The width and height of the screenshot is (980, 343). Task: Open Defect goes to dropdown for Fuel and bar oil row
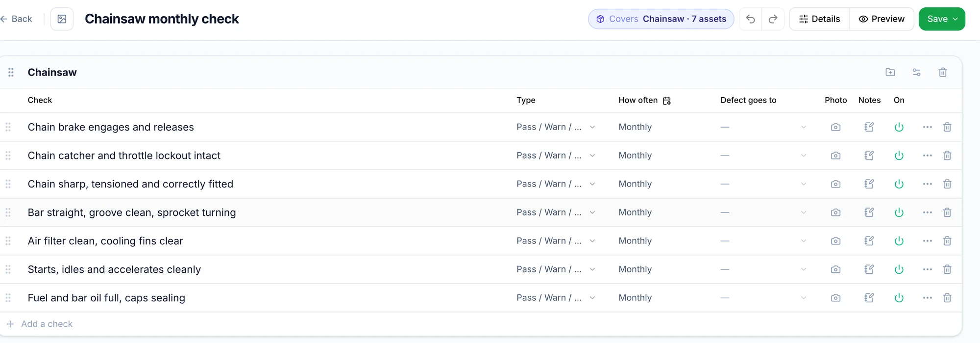point(763,298)
